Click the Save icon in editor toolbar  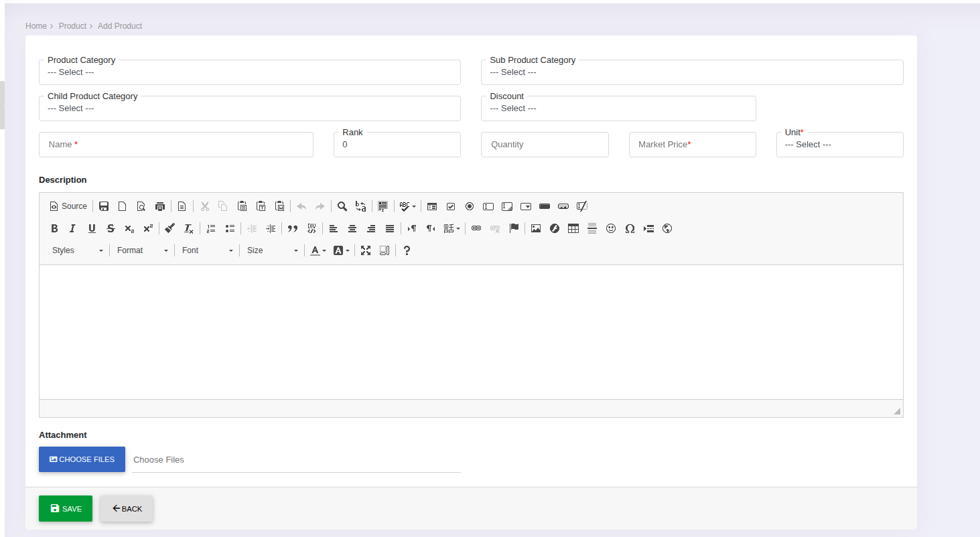coord(104,206)
